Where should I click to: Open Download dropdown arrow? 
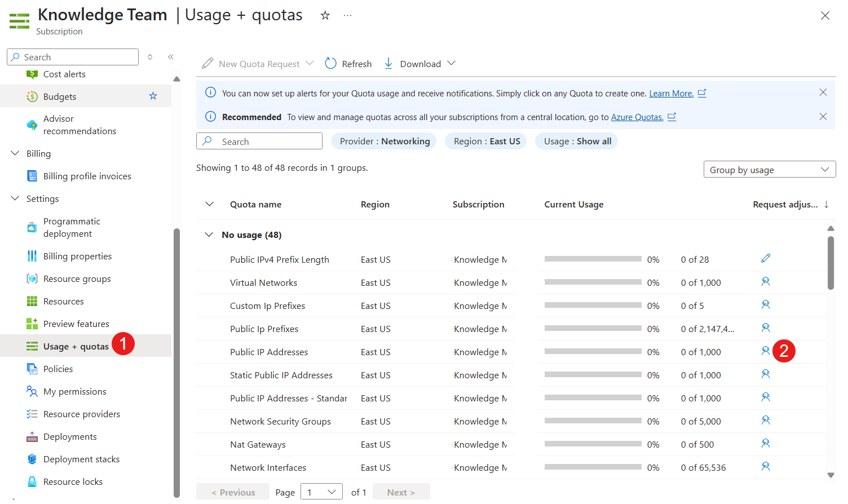[x=451, y=63]
